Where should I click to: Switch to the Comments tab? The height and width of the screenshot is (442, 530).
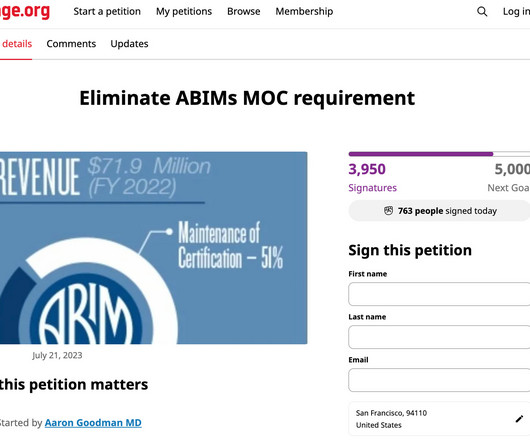tap(71, 44)
